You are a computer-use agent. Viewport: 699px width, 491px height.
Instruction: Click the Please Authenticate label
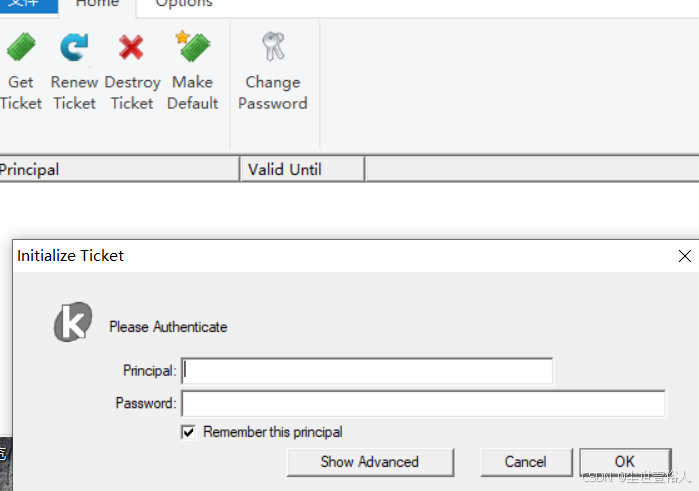coord(168,327)
